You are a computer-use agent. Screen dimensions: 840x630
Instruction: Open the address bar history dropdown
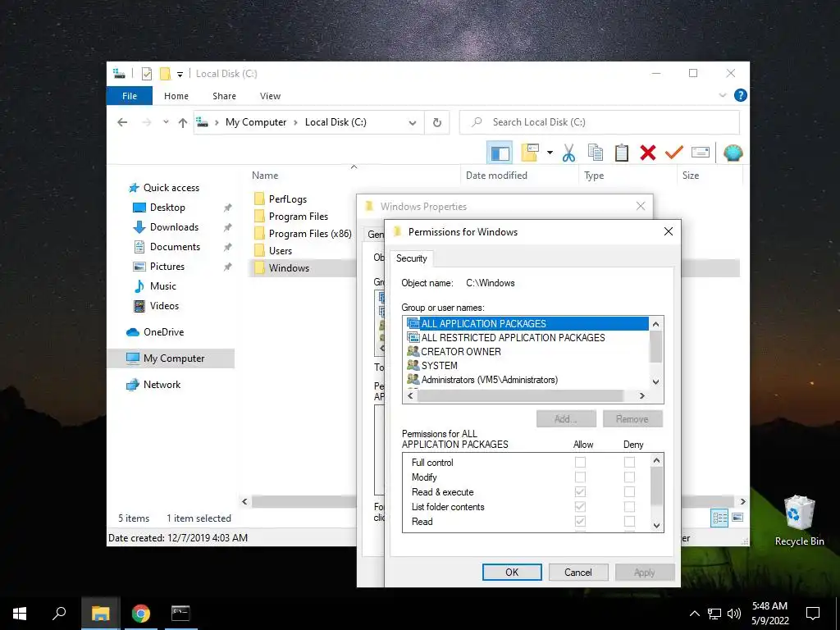pyautogui.click(x=413, y=123)
